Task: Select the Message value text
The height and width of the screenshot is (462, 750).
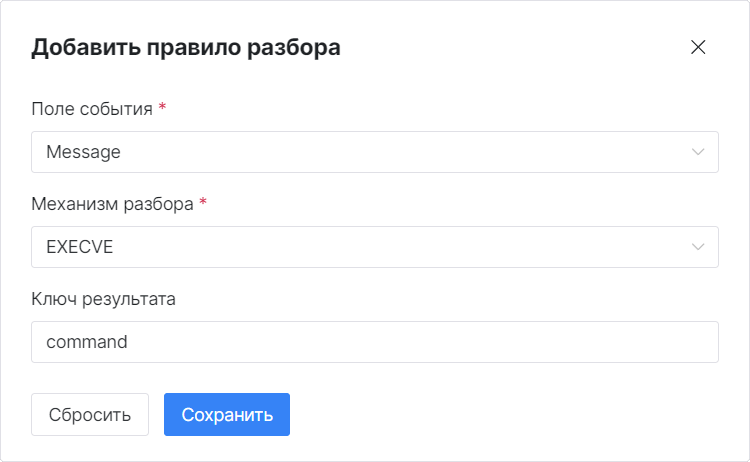Action: (x=83, y=152)
